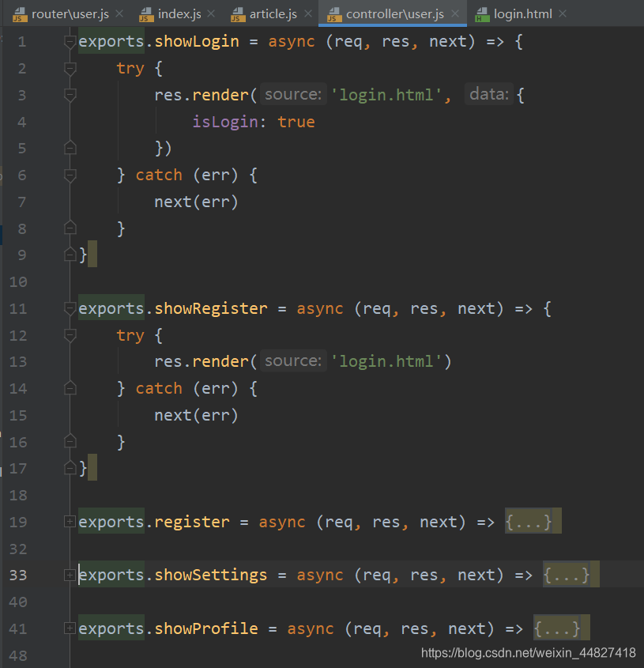Collapse the try block at line 2

point(70,69)
